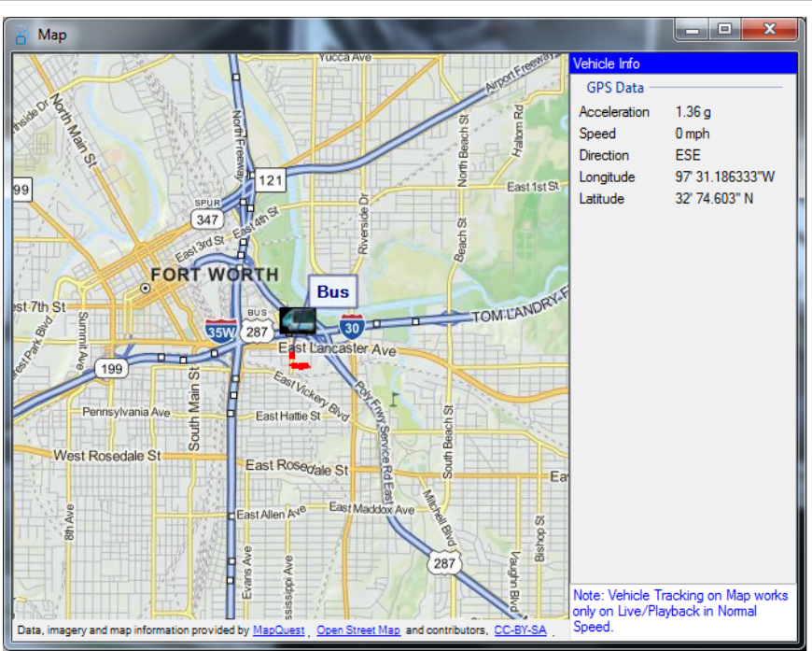Click the Latitude value 32' 74.603" N
This screenshot has width=812, height=651.
(x=714, y=199)
